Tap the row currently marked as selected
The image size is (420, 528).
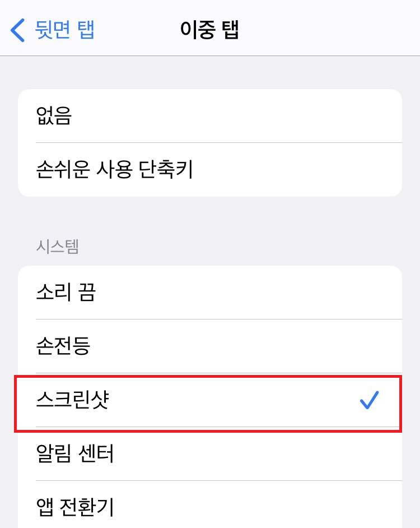coord(210,400)
